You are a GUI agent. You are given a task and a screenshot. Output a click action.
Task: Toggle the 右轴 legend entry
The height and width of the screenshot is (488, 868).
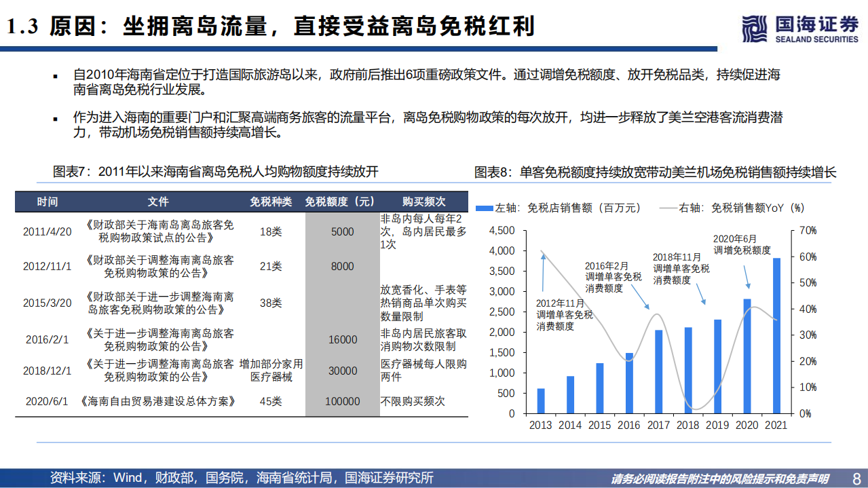687,209
